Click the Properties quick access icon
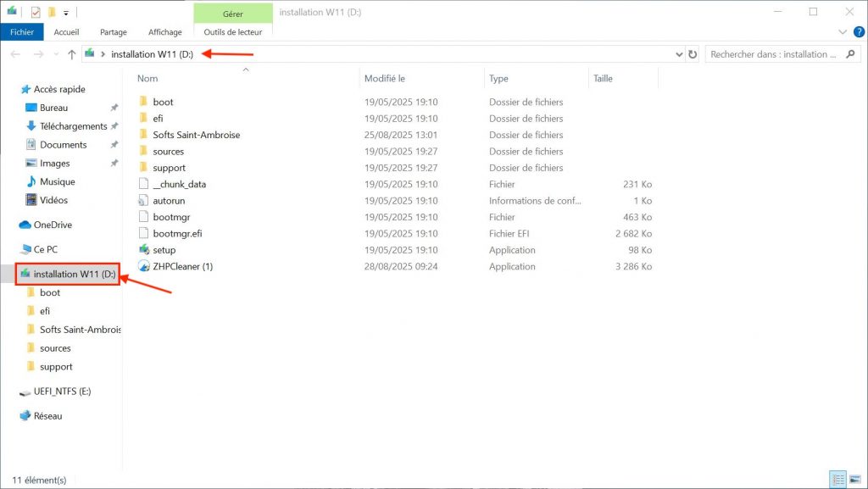Image resolution: width=868 pixels, height=489 pixels. click(x=36, y=12)
